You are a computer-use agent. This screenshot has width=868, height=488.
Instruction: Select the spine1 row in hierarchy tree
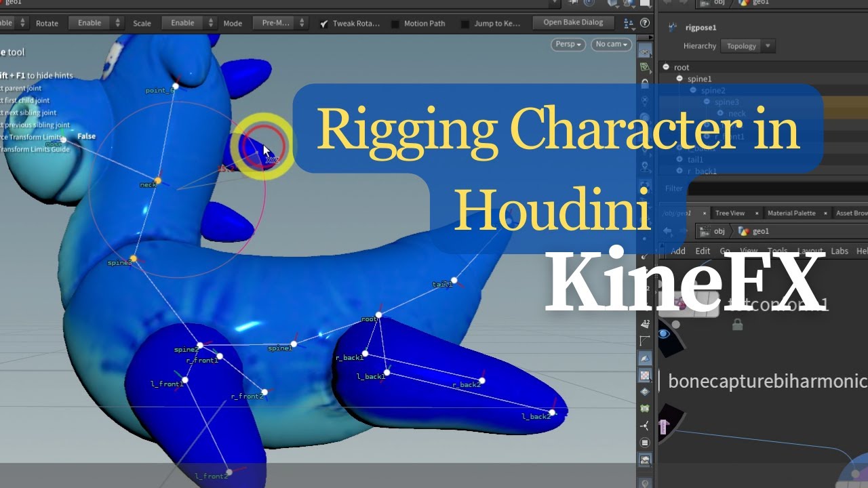click(x=764, y=79)
